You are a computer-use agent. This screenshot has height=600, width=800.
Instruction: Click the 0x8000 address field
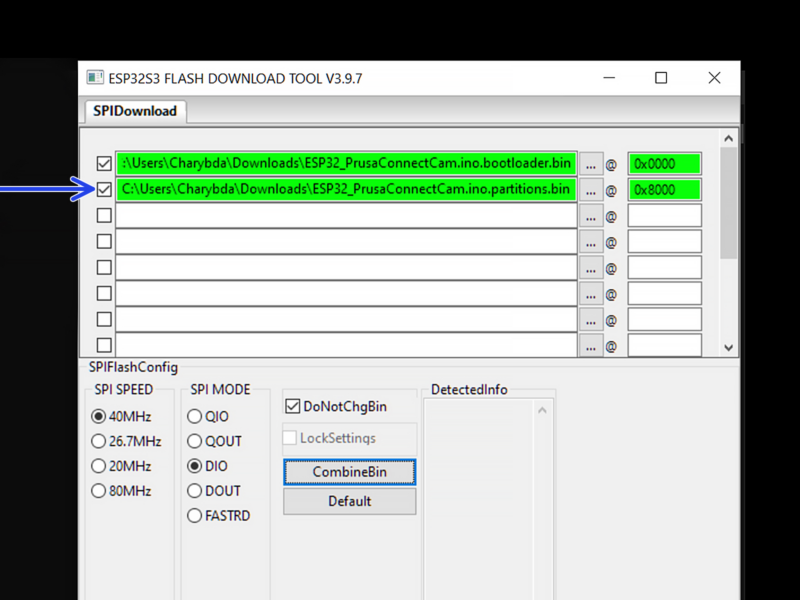pyautogui.click(x=665, y=190)
